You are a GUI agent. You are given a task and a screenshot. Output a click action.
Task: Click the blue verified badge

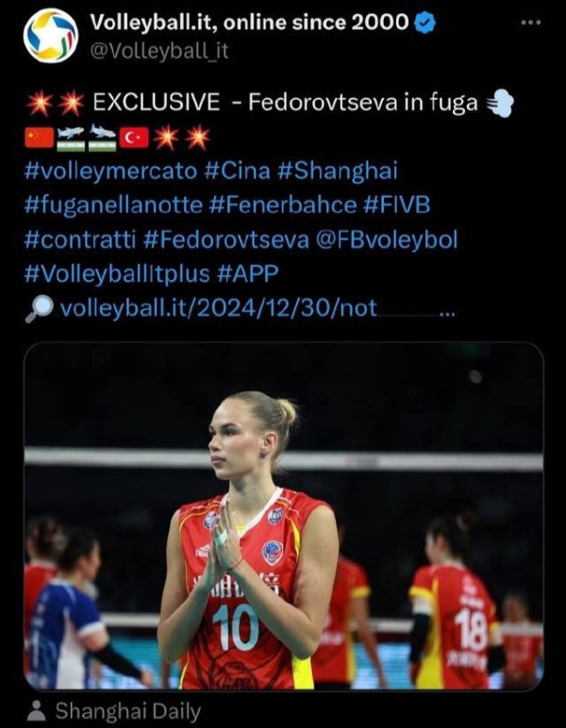tap(424, 23)
